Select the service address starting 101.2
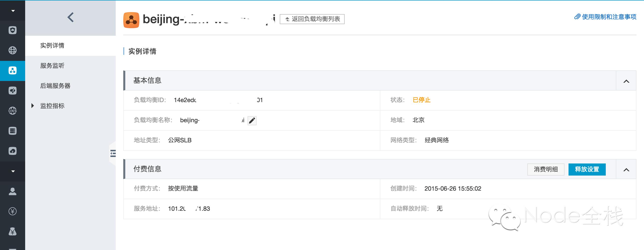The width and height of the screenshot is (644, 250). tap(189, 209)
